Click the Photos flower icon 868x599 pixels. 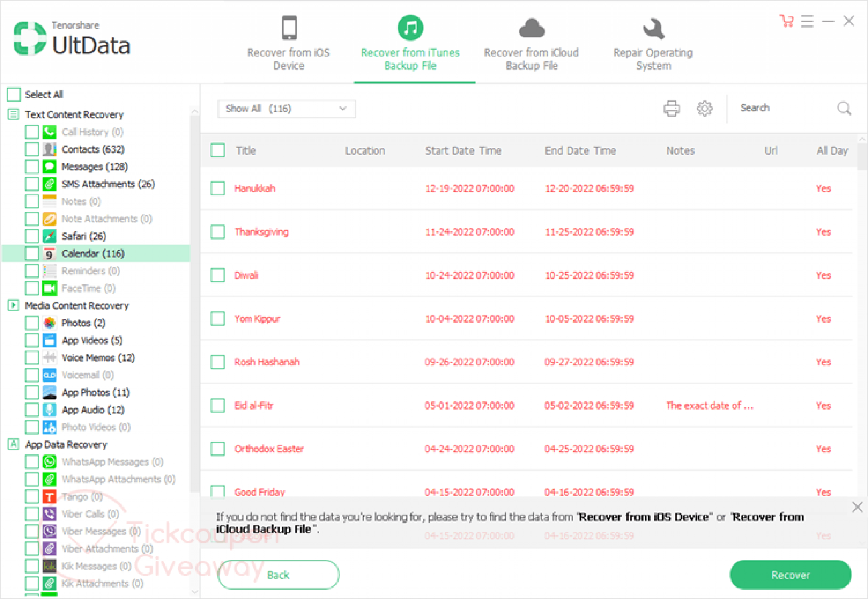click(50, 323)
